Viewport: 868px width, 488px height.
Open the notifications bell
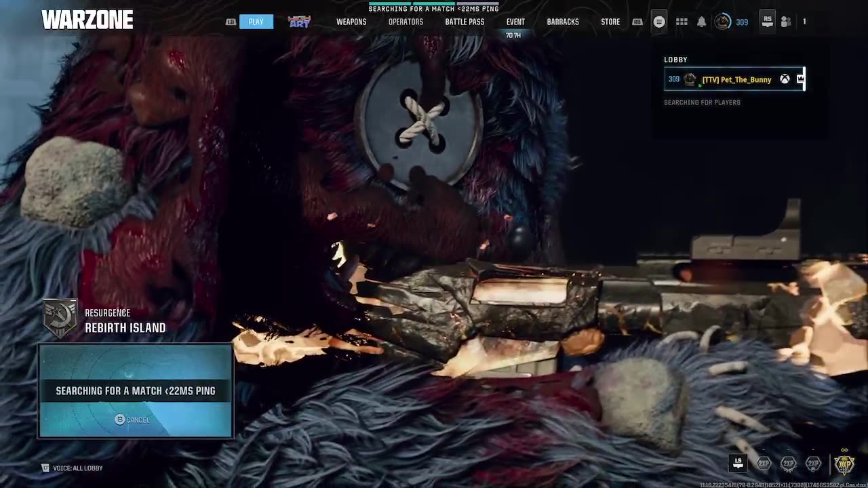(702, 22)
